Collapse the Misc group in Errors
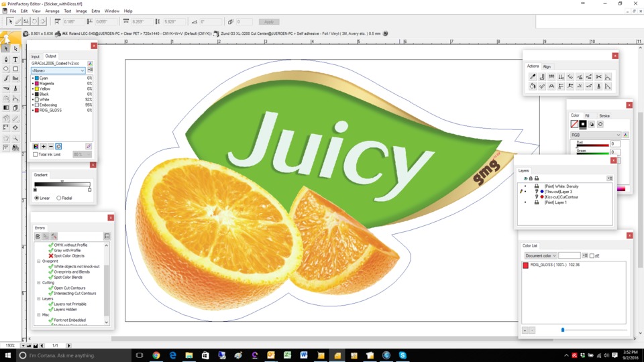 [39, 315]
